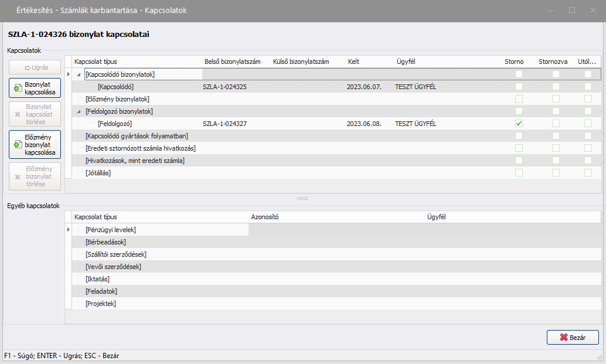Viewport: 606px width, 364px height.
Task: Toggle Stornozva checkbox in Kapcsolódó row
Action: pyautogui.click(x=556, y=87)
